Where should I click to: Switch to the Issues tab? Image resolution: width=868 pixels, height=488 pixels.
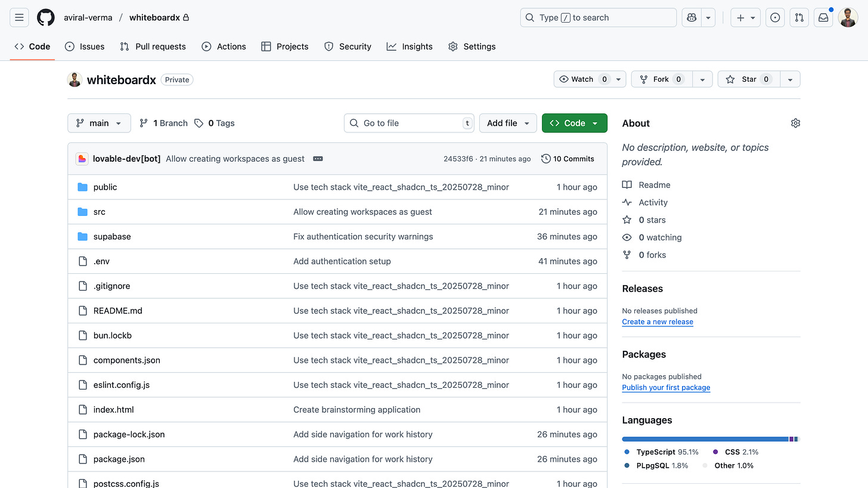pyautogui.click(x=85, y=47)
